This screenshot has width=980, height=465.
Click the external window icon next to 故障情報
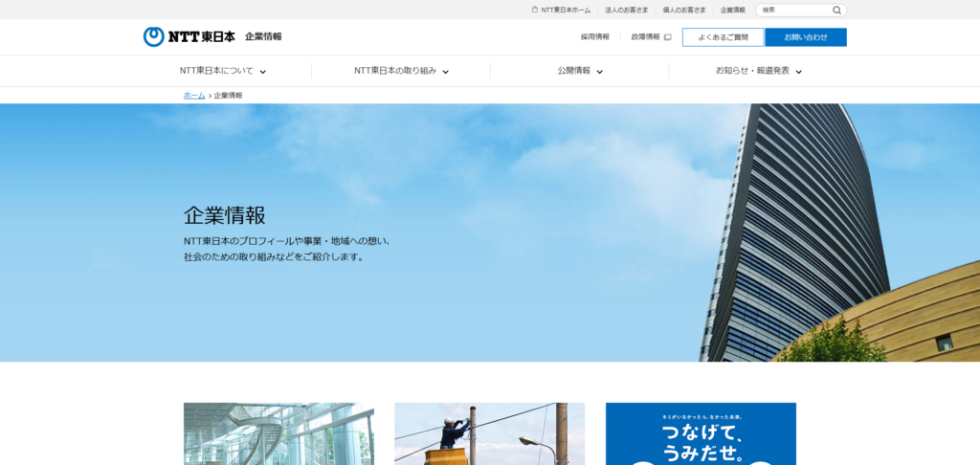point(667,37)
